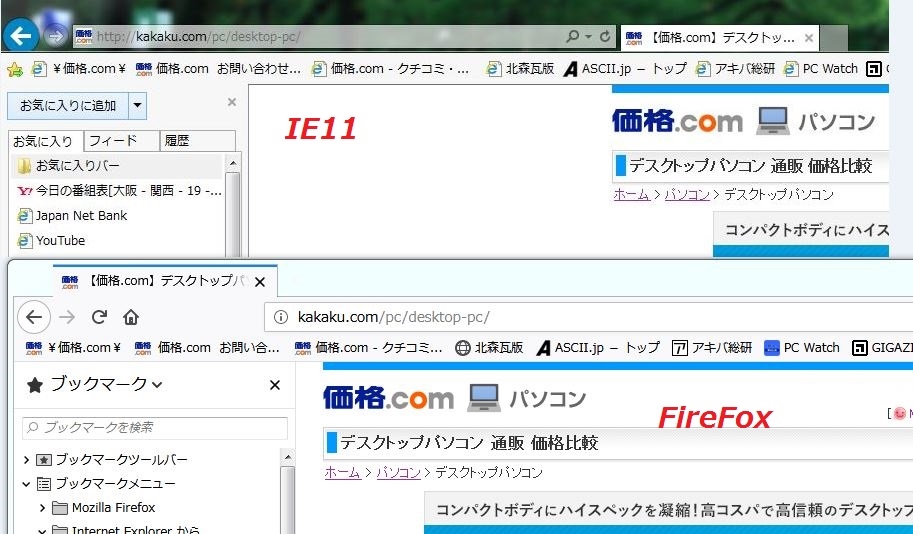The image size is (913, 534).
Task: Close the IE11 favorites pane
Action: pos(232,102)
